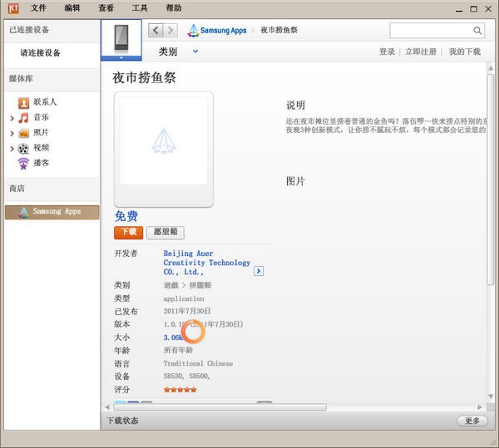The height and width of the screenshot is (448, 499).
Task: Click the Traditional Chinese language value
Action: [x=198, y=363]
